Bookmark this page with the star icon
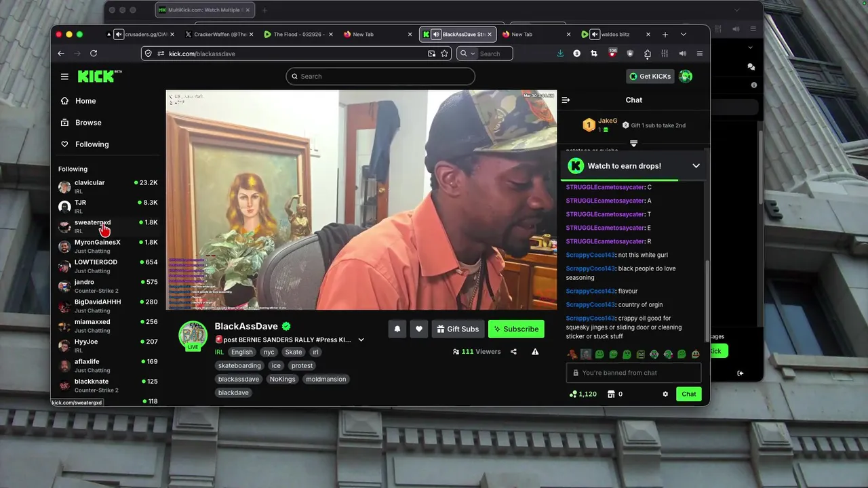Screen dimensions: 868x488 point(445,54)
